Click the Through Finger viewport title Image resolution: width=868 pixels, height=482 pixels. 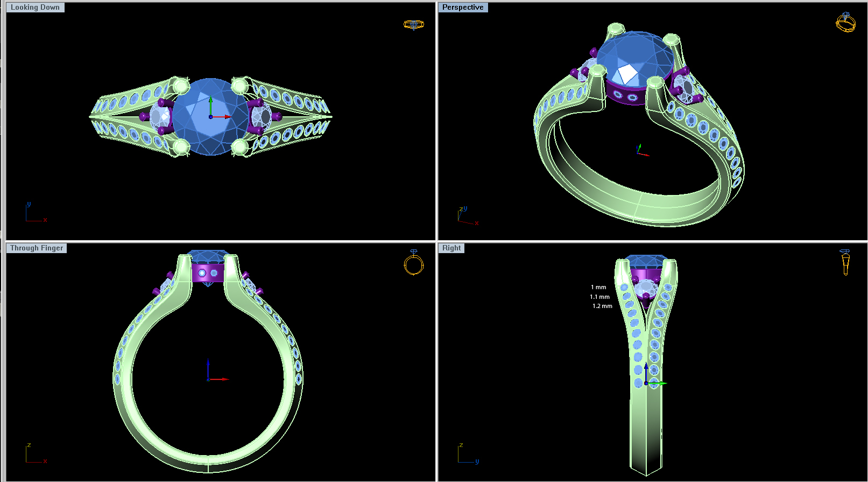pos(37,248)
